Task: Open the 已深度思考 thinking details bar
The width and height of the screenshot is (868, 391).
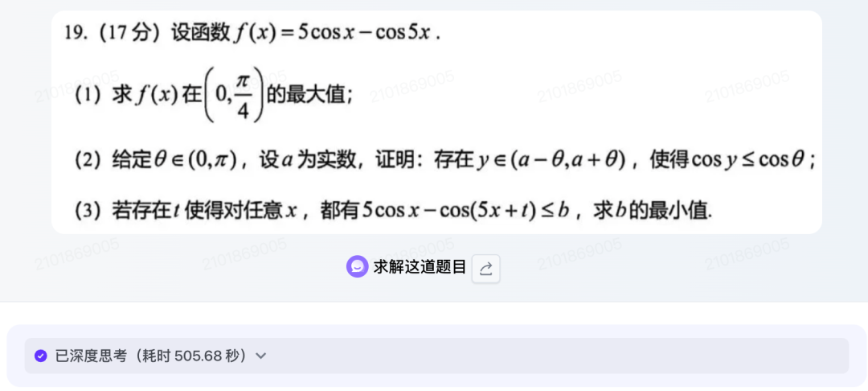Action: point(436,356)
